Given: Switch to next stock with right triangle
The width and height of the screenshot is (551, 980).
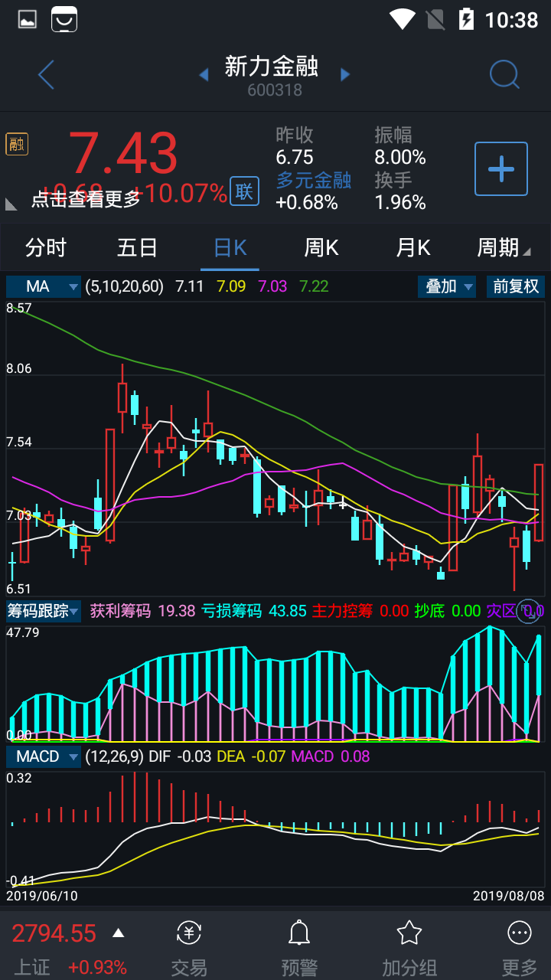Looking at the screenshot, I should click(x=345, y=74).
